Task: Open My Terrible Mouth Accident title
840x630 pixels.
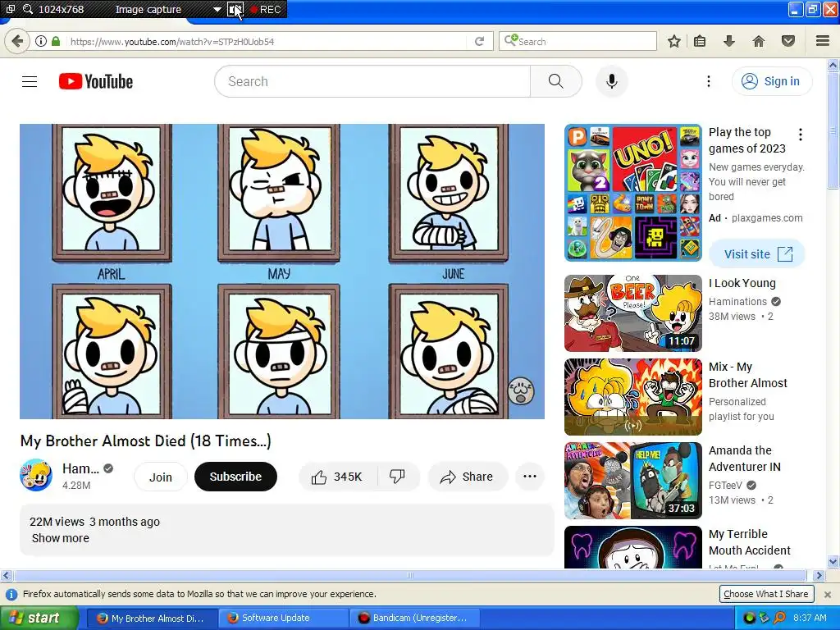Action: 750,542
